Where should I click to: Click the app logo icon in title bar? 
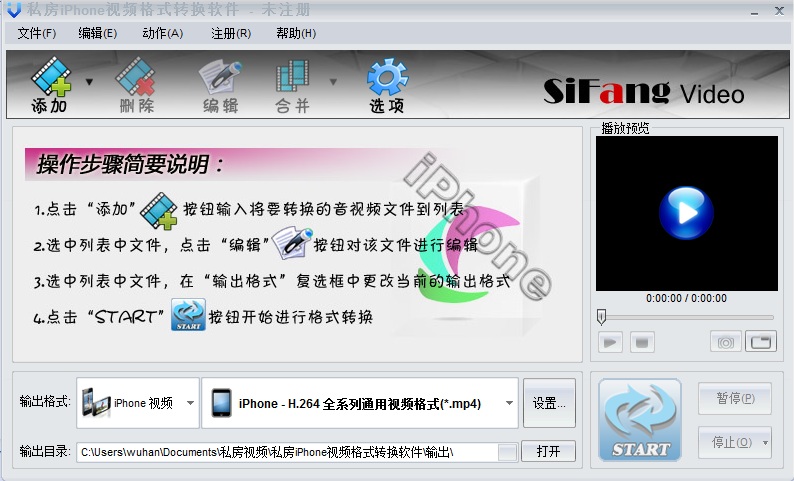click(13, 9)
